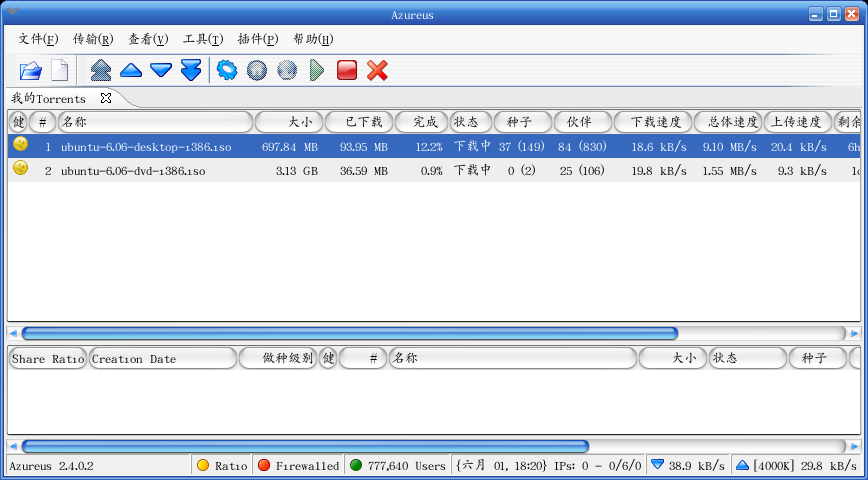Sort by 伙伴 column header
Image resolution: width=868 pixels, height=480 pixels.
tap(583, 122)
